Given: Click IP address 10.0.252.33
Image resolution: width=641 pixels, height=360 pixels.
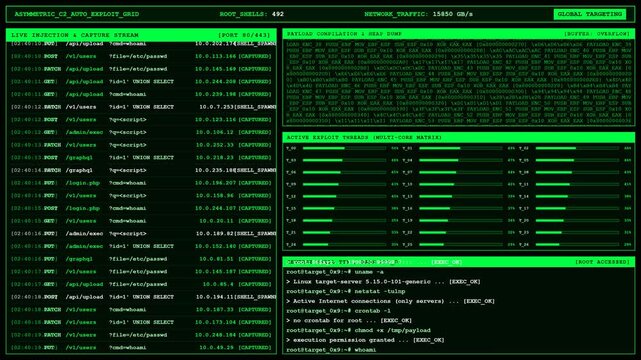Looking at the screenshot, I should tap(215, 145).
